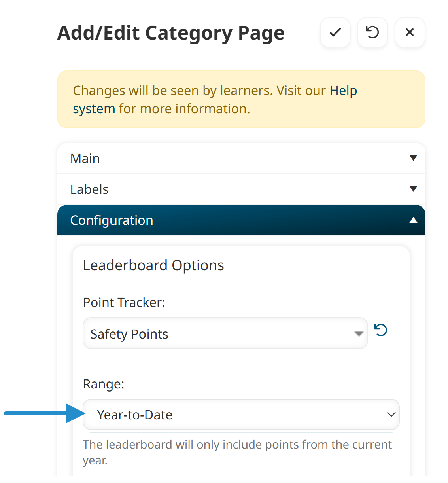Screen dimensions: 448x483
Task: Expand the Main section arrow
Action: pos(413,158)
